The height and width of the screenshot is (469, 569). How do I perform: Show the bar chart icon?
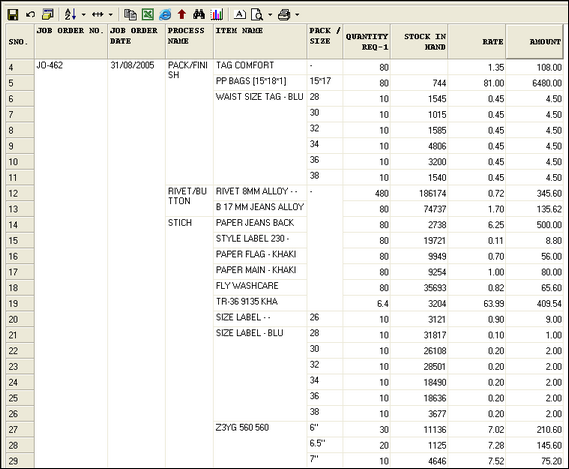[x=217, y=15]
